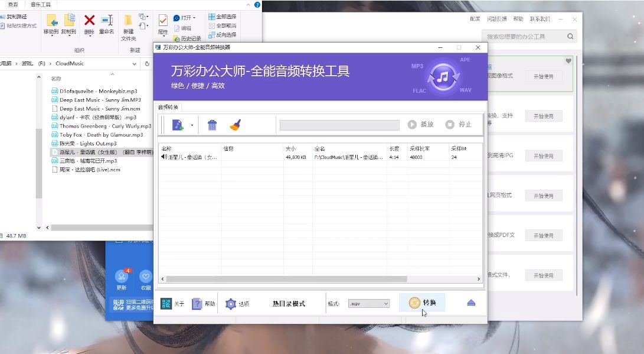Click the 49,870 KB size cell
The image size is (644, 354).
296,157
